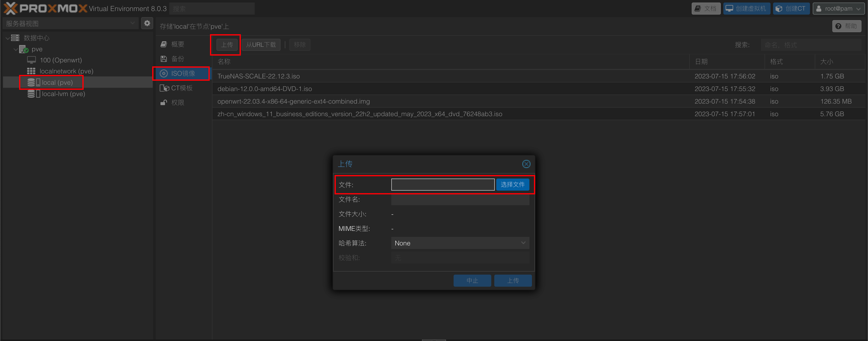Click the 备份 floppy disk icon

(164, 59)
